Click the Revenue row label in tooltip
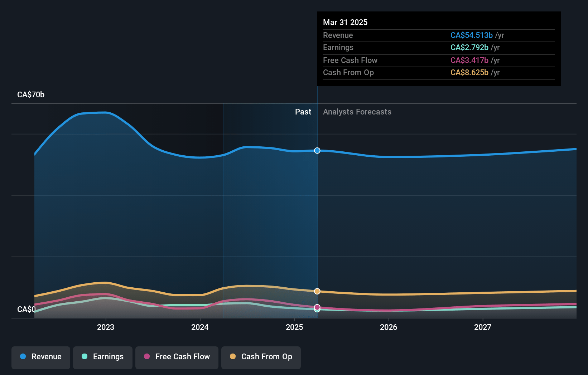This screenshot has height=375, width=588. (338, 35)
